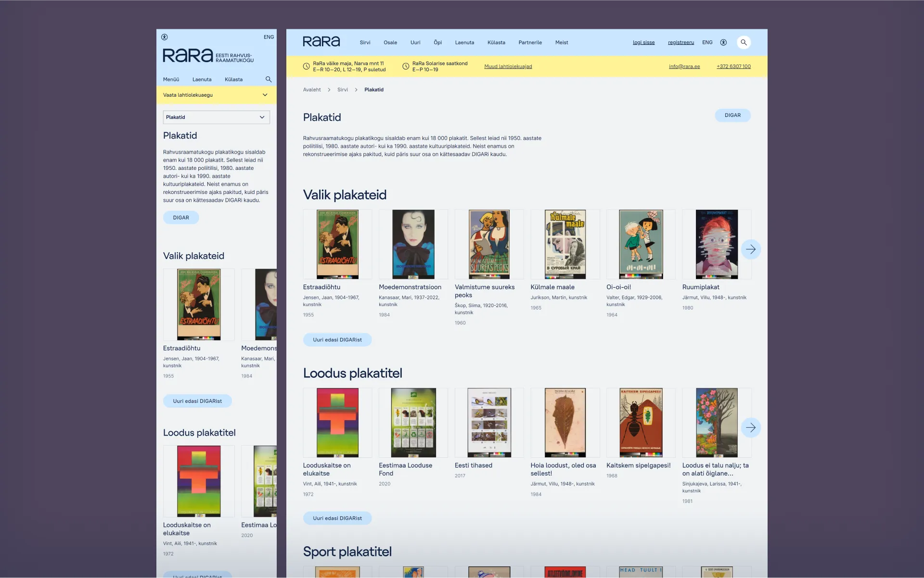Open the Estraadiõhtu poster thumbnail
The width and height of the screenshot is (924, 578).
click(337, 244)
